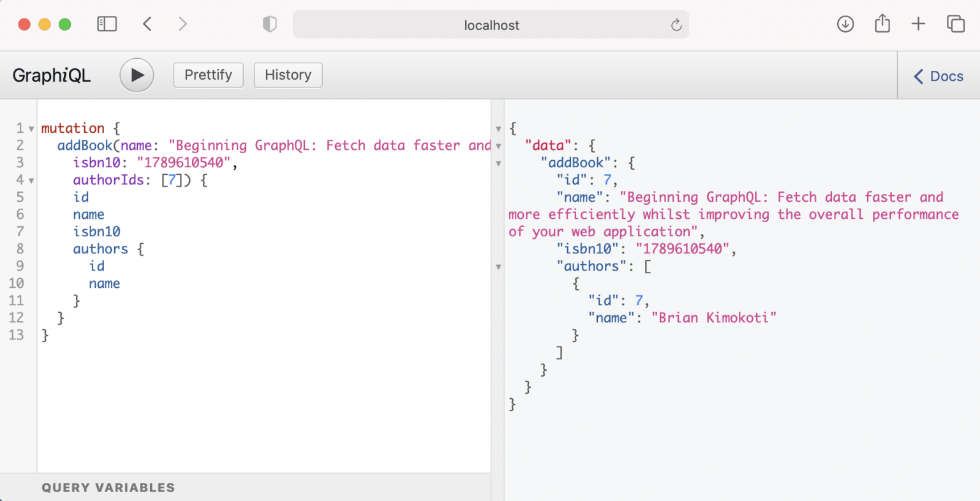Open the privacy report shield icon
The height and width of the screenshot is (501, 980).
pos(270,24)
